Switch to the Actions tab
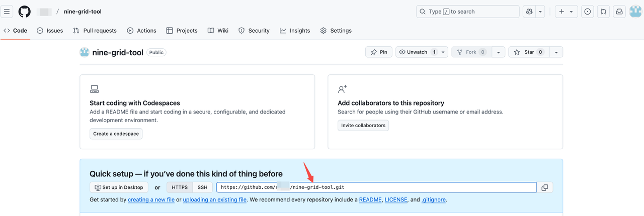The width and height of the screenshot is (644, 216). pyautogui.click(x=141, y=31)
